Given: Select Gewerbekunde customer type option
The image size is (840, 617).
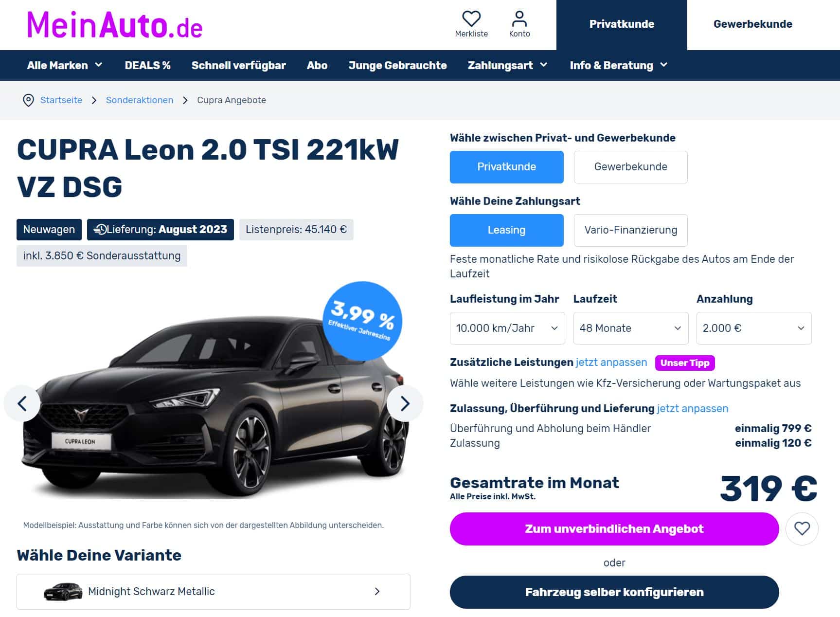Looking at the screenshot, I should (x=630, y=167).
